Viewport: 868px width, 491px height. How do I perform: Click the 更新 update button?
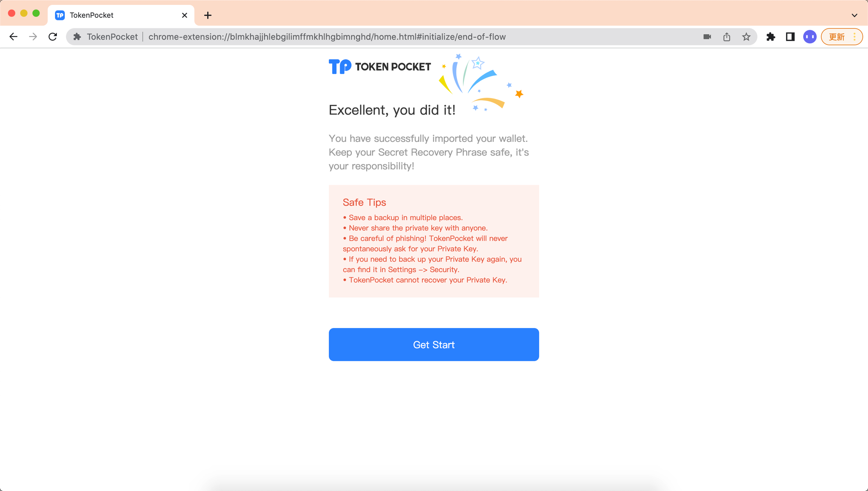tap(837, 37)
